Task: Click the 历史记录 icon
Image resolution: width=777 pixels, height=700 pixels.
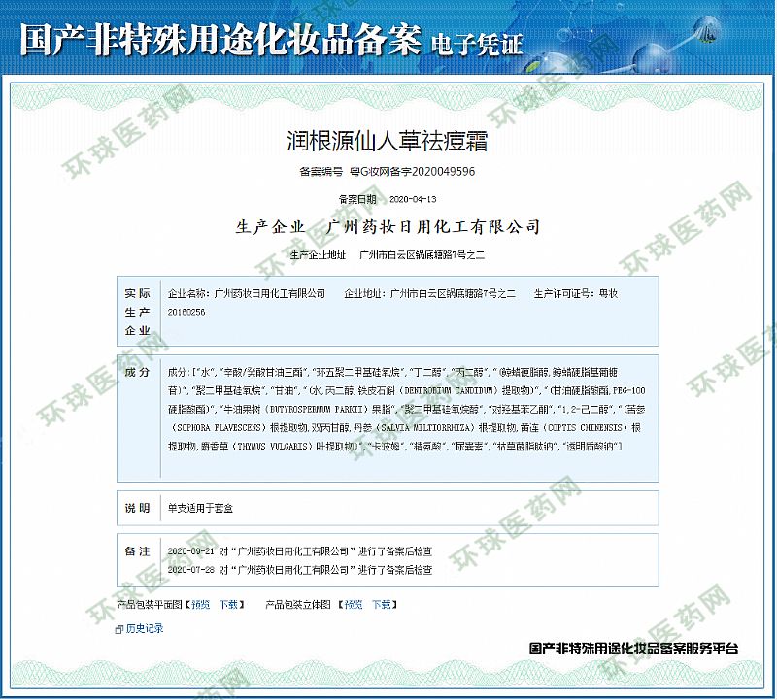Action: point(119,628)
